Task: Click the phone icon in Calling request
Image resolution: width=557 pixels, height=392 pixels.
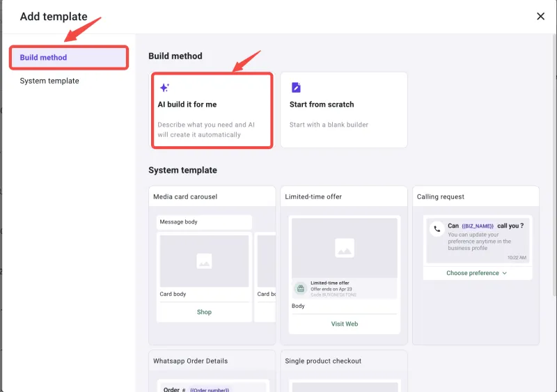Action: pyautogui.click(x=437, y=228)
